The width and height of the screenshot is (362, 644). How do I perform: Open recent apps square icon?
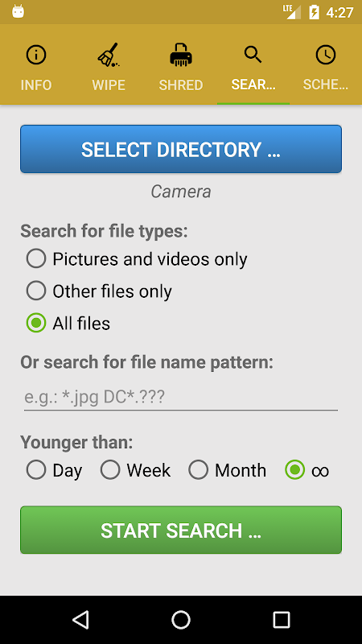pyautogui.click(x=282, y=619)
